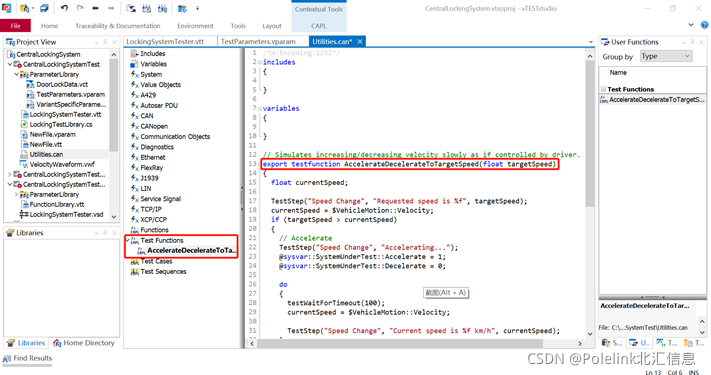Viewport: 711px width, 375px height.
Task: Collapse the includes code block fold
Action: (259, 62)
